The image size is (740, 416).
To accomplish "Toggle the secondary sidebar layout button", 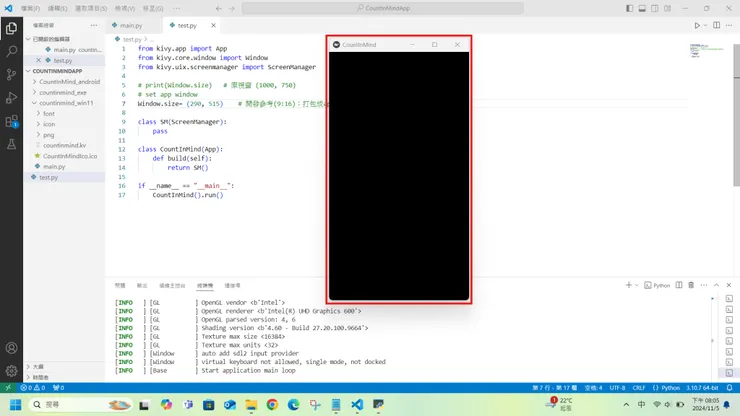I will pos(656,8).
